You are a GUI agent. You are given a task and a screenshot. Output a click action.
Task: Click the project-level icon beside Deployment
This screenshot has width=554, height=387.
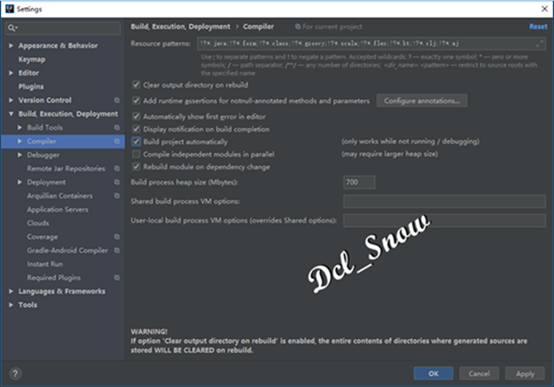[117, 182]
